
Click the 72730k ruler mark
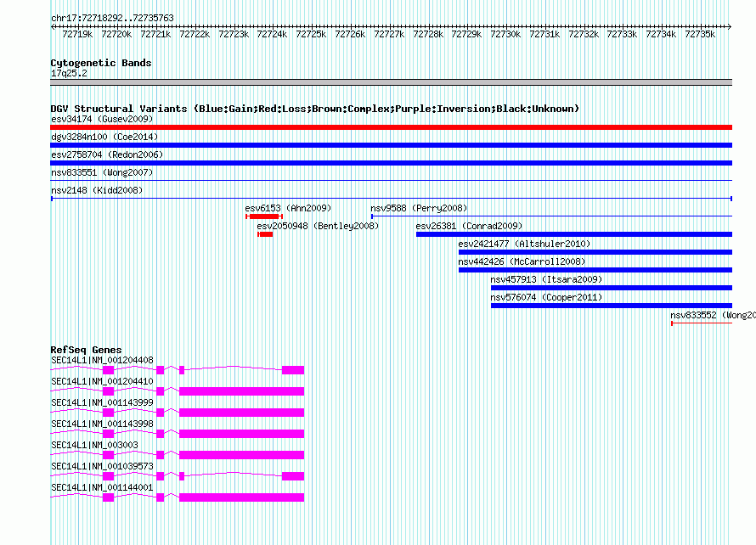(505, 34)
